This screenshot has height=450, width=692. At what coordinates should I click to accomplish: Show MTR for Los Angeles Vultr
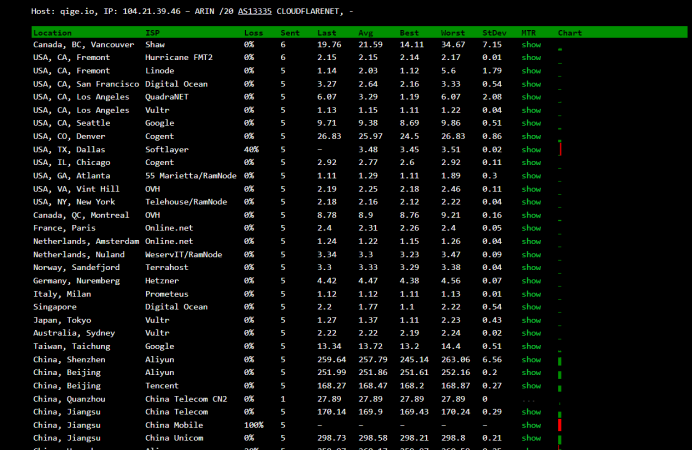531,110
